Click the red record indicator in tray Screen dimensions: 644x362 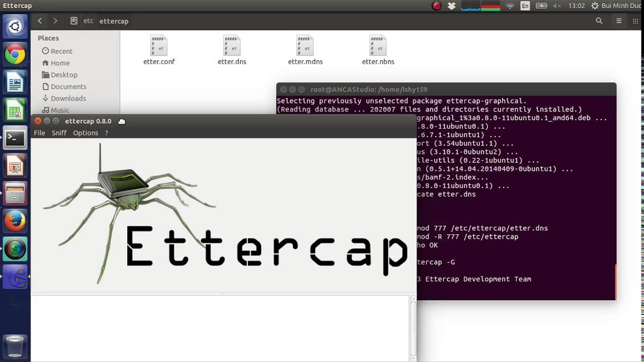click(x=437, y=6)
